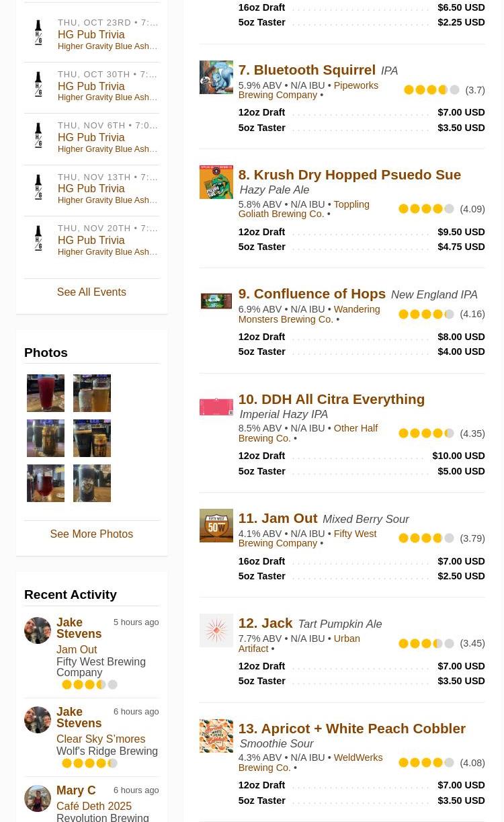The height and width of the screenshot is (822, 504).
Task: Open HG Pub Trivia event on Nov 13th
Action: (91, 189)
